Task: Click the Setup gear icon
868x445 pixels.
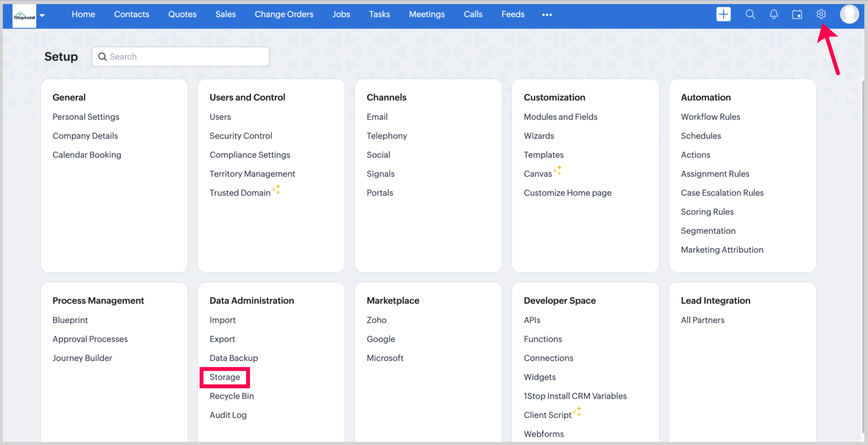Action: [x=821, y=15]
